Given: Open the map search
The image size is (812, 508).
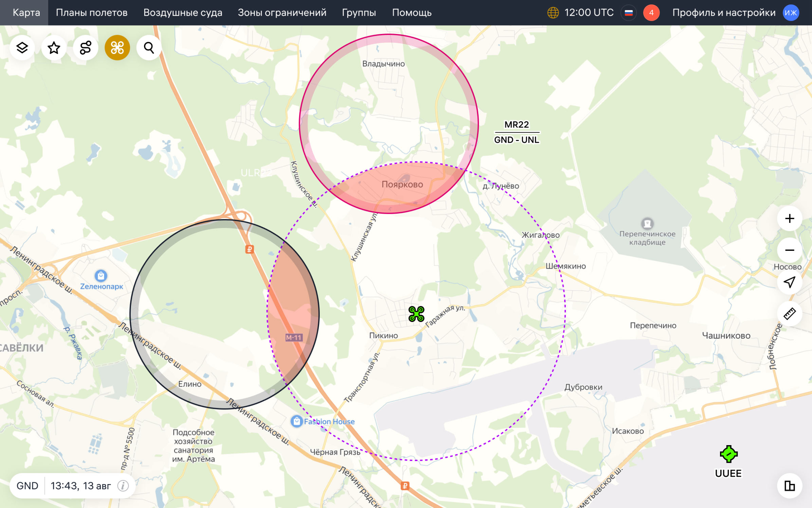Looking at the screenshot, I should (x=149, y=48).
